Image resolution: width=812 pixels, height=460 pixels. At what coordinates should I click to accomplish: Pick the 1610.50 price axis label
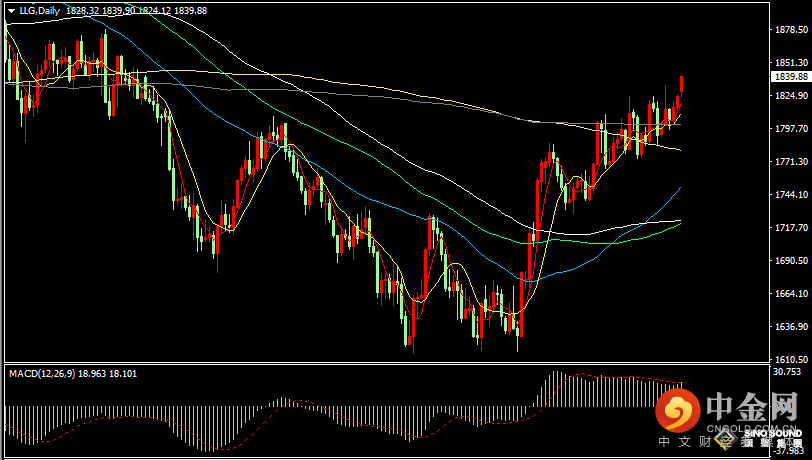point(790,360)
